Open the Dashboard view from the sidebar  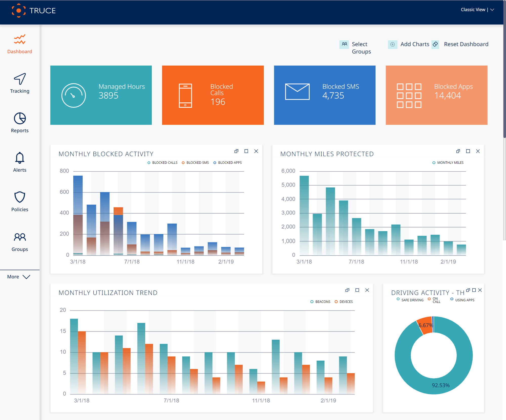pyautogui.click(x=19, y=44)
